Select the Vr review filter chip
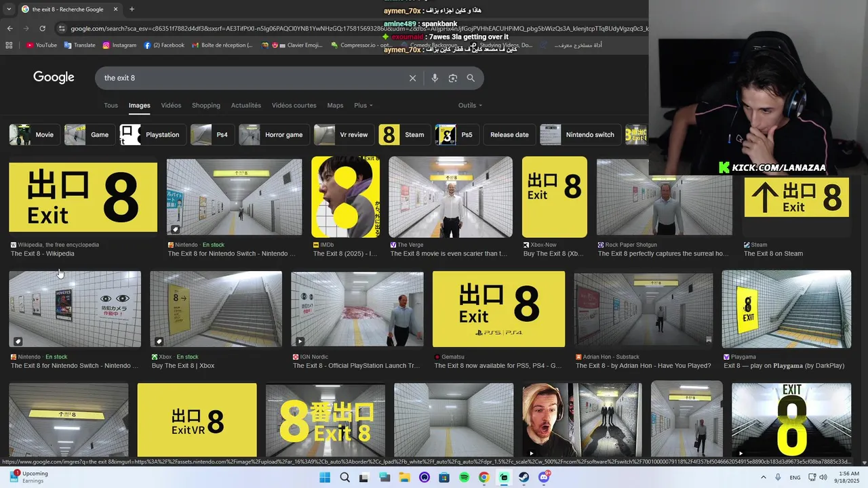The image size is (868, 488). [x=344, y=134]
